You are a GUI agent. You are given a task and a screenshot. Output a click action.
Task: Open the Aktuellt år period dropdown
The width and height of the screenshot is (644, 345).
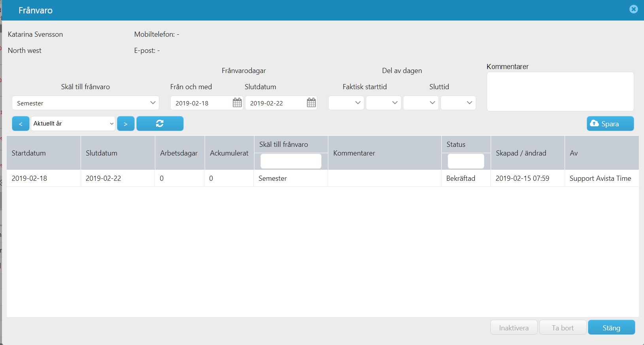tap(73, 124)
